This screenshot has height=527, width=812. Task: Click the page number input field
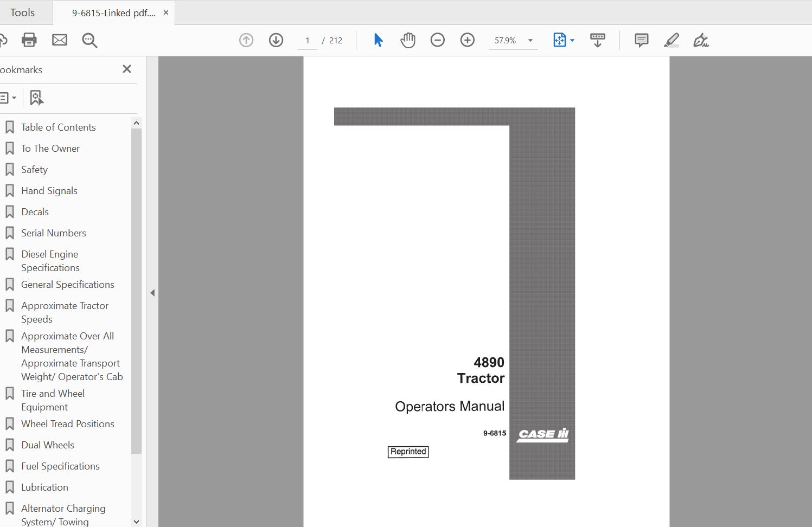pyautogui.click(x=308, y=41)
